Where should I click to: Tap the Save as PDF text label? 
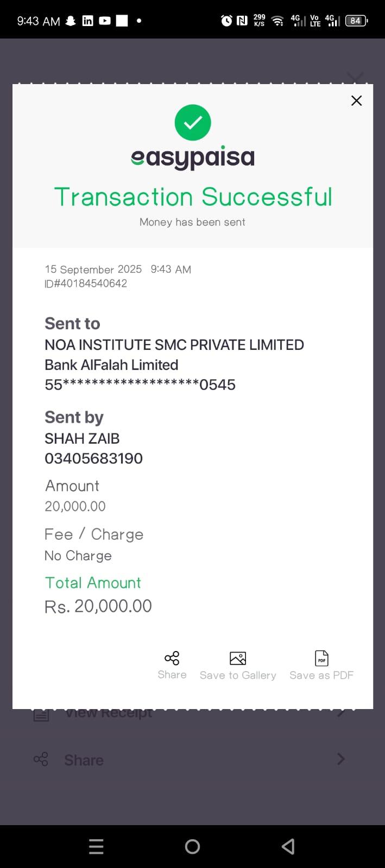tap(321, 675)
